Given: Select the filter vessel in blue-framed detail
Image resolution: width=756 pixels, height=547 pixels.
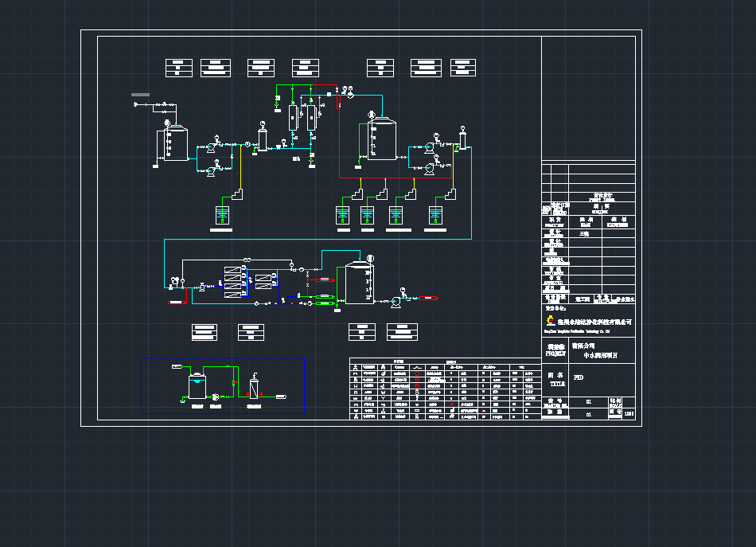Looking at the screenshot, I should (x=254, y=389).
